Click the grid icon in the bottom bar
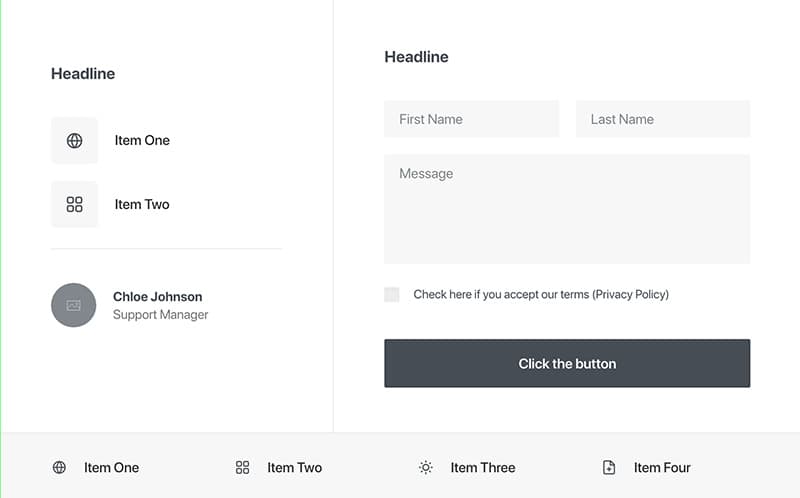This screenshot has height=498, width=800. click(x=242, y=467)
